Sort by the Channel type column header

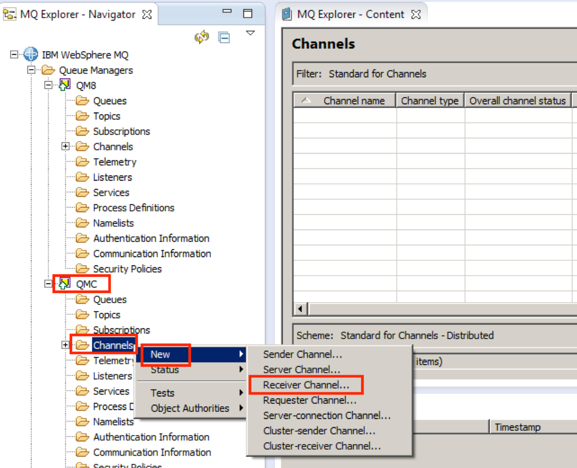coord(430,100)
